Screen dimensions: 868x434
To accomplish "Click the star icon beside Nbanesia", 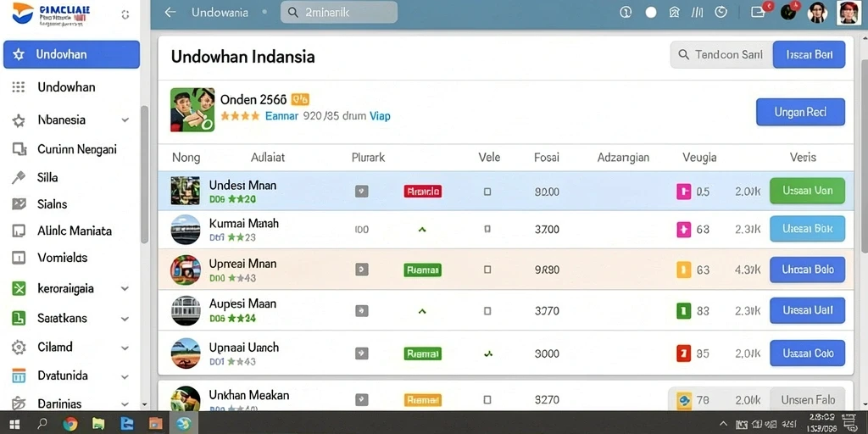I will [19, 120].
